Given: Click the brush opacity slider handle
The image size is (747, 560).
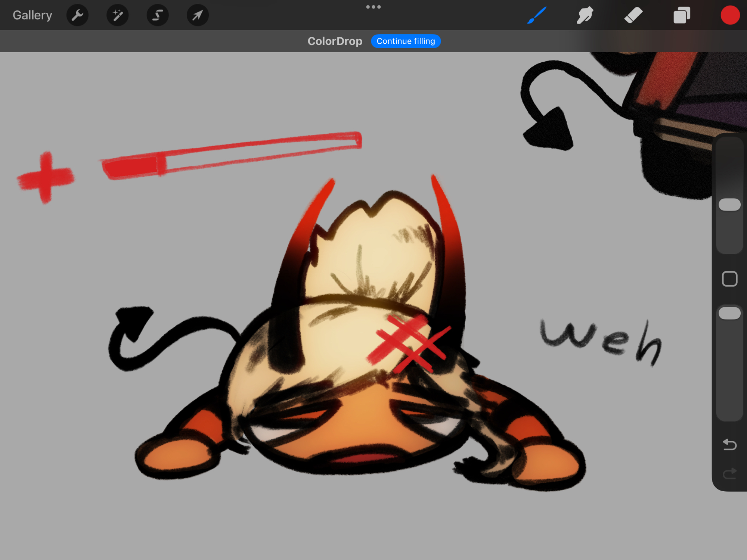Looking at the screenshot, I should (x=729, y=313).
